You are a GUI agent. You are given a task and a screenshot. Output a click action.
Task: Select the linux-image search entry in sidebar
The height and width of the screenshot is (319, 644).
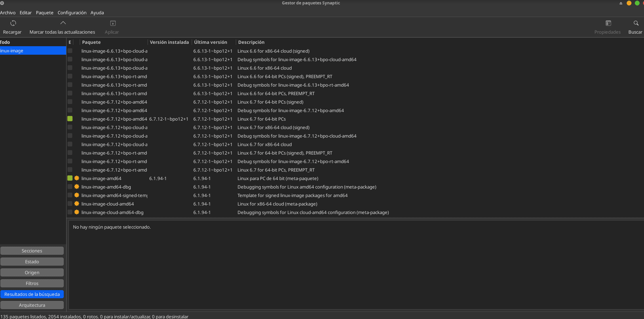33,51
